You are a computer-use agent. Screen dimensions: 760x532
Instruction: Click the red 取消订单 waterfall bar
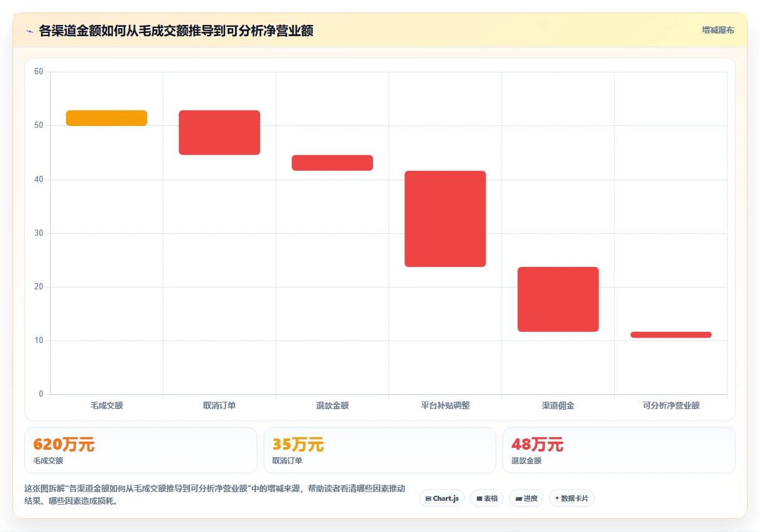click(x=219, y=132)
